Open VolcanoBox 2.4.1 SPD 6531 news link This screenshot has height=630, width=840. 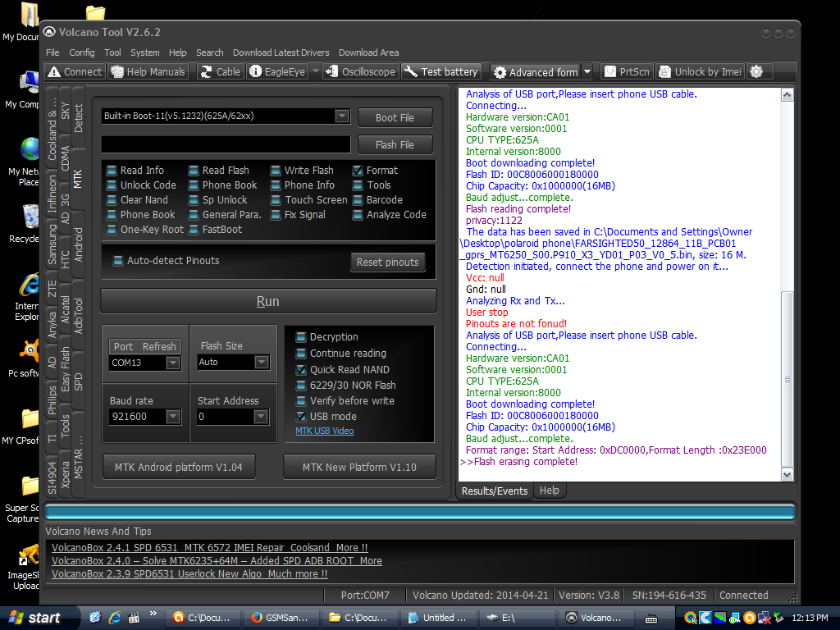click(209, 547)
